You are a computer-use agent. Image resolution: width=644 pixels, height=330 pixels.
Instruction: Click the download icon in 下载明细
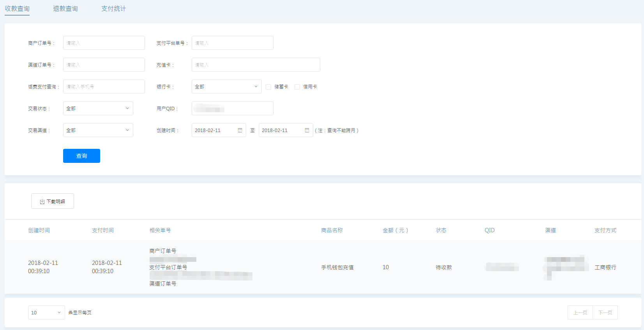42,201
